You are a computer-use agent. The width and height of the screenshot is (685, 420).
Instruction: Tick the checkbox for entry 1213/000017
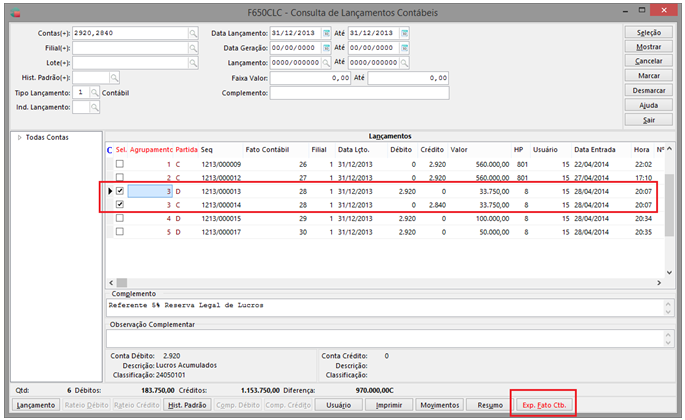pyautogui.click(x=120, y=232)
